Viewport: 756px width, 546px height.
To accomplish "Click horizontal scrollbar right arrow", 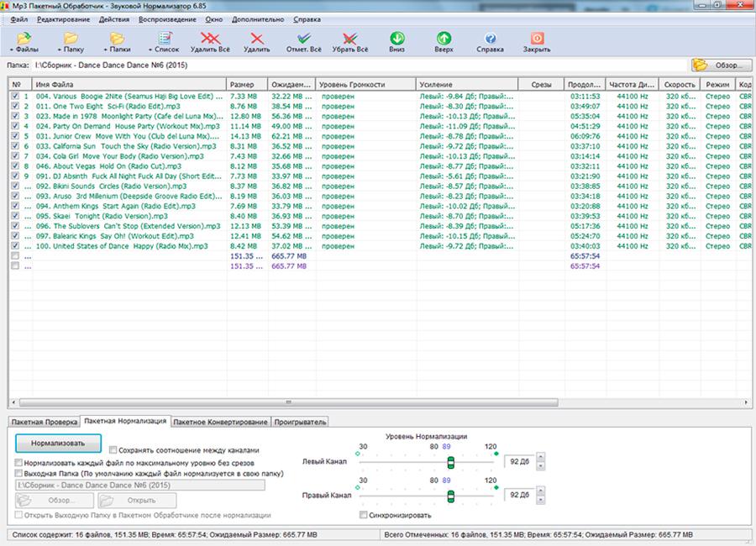I will 745,402.
